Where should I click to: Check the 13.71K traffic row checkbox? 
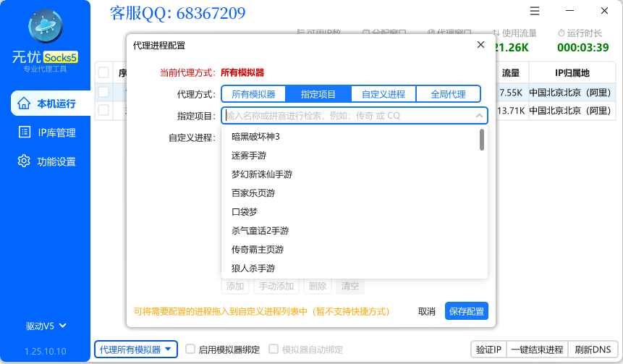[x=103, y=110]
